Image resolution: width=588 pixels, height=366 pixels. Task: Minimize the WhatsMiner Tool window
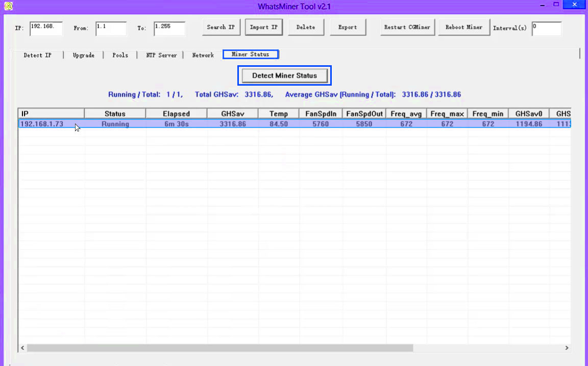click(542, 5)
